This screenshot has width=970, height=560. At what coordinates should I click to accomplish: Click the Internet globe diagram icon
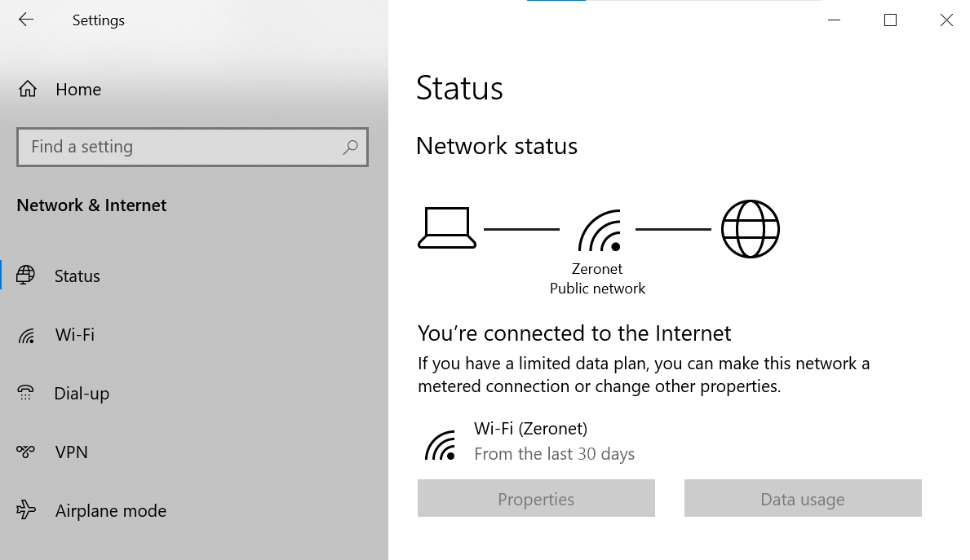[x=751, y=229]
